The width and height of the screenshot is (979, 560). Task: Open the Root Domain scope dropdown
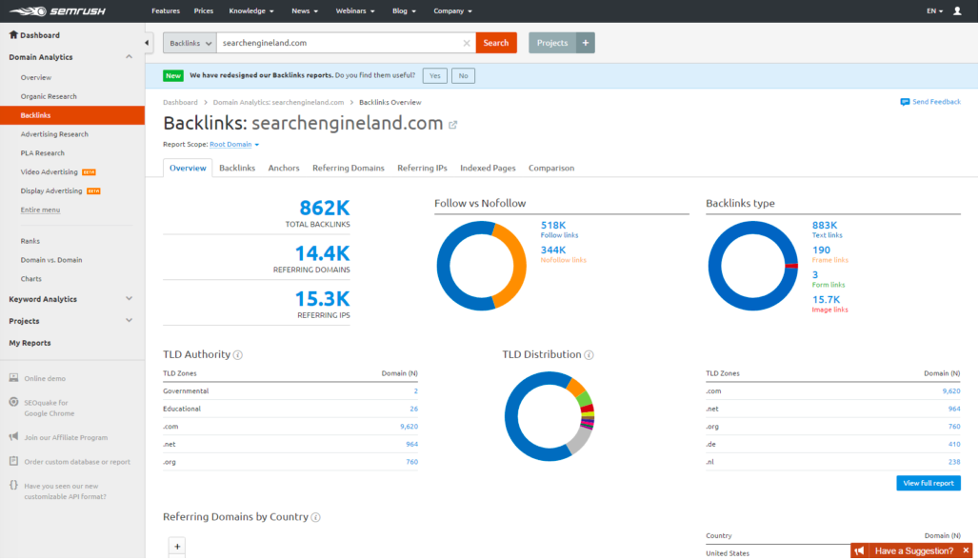234,144
